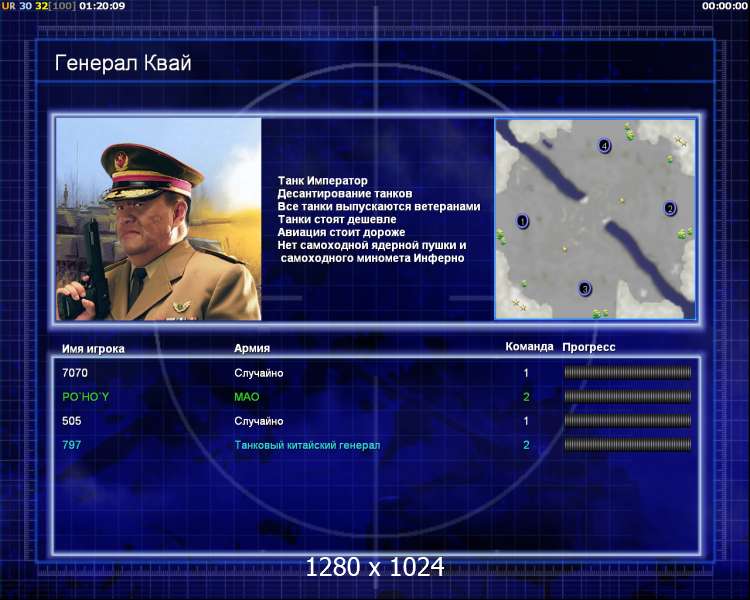Click 'самоходного миномета Инферно' line
The width and height of the screenshot is (750, 600).
click(372, 258)
